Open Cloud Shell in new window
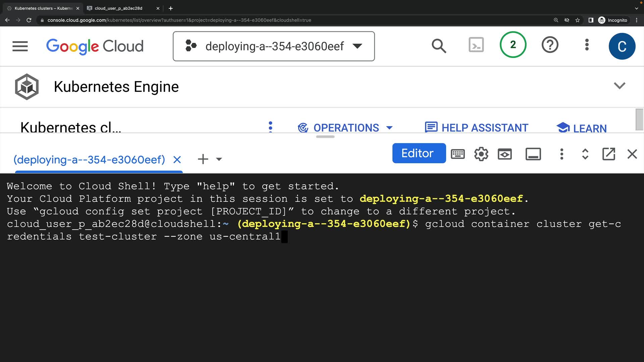Image resolution: width=644 pixels, height=362 pixels. coord(608,154)
